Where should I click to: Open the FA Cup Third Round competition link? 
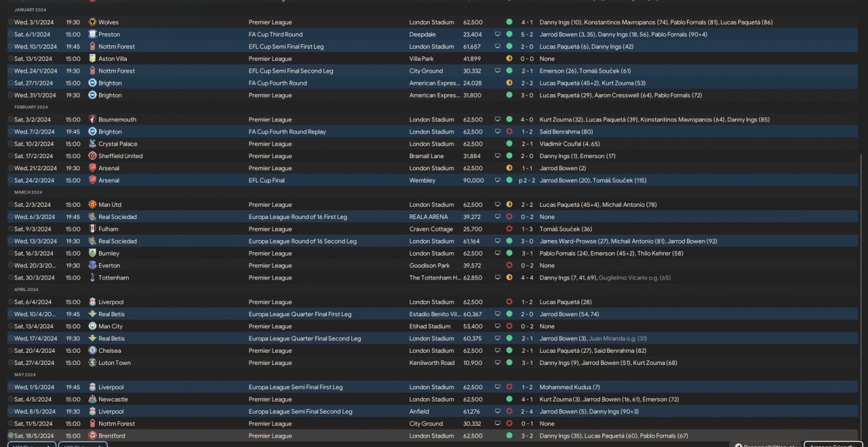[276, 35]
